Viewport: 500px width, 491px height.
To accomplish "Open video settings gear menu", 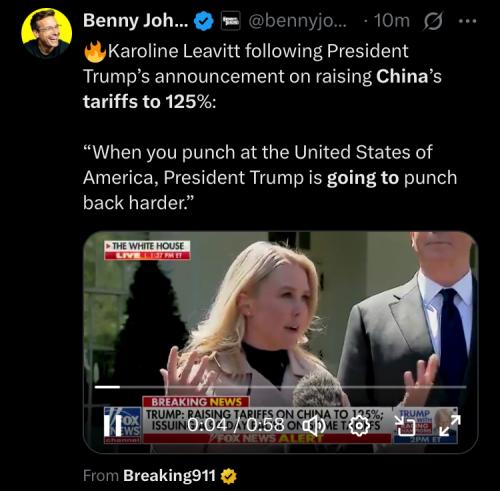I will 359,426.
